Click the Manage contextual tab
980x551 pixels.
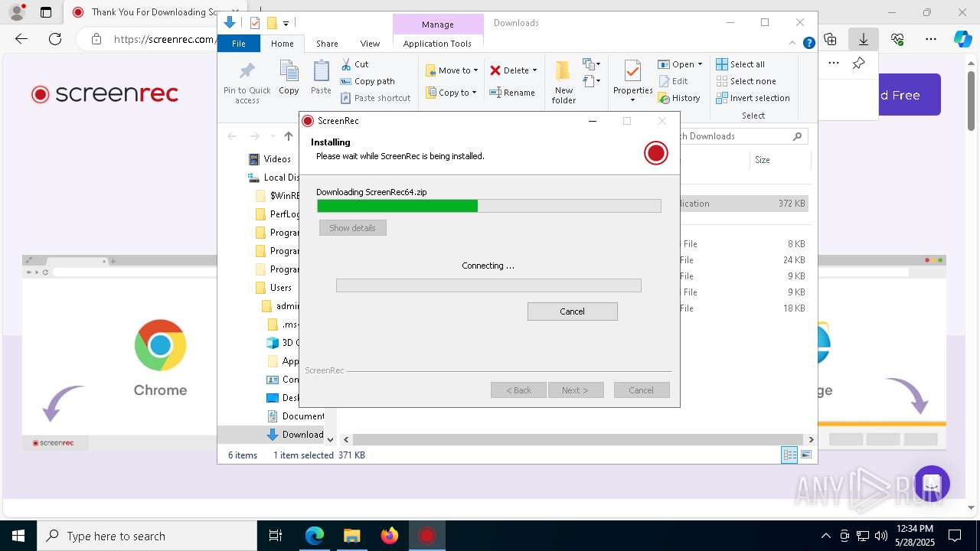click(438, 24)
